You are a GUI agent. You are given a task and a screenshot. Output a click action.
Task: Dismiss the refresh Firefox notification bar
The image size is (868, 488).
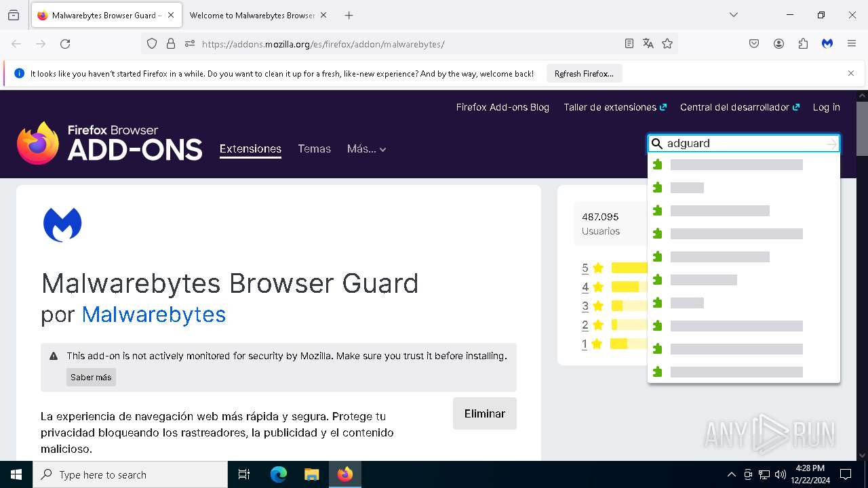tap(851, 73)
